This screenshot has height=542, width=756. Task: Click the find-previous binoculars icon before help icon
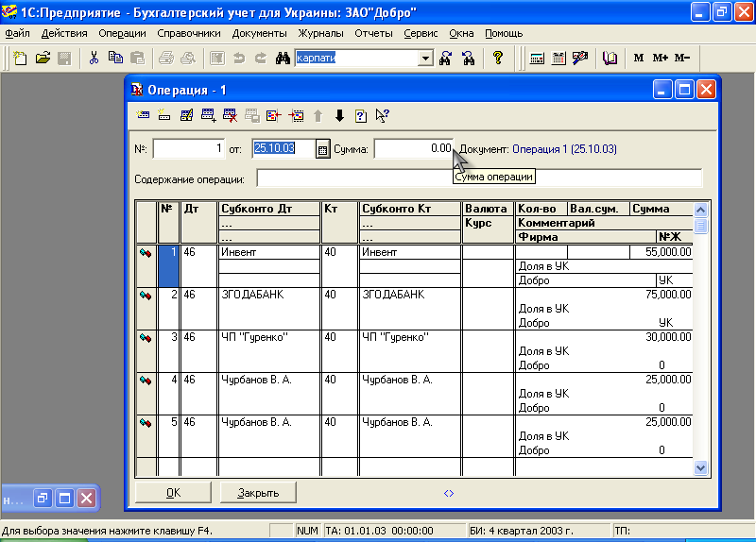[x=468, y=59]
